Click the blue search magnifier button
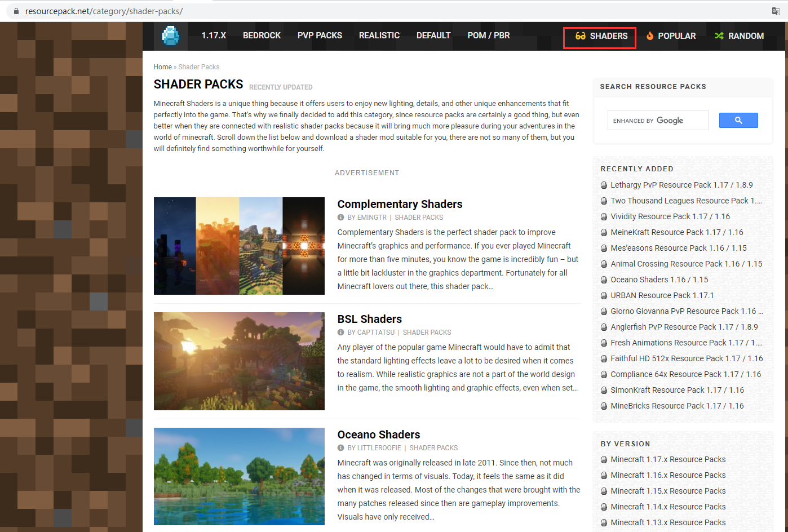Viewport: 788px width, 532px height. (738, 120)
